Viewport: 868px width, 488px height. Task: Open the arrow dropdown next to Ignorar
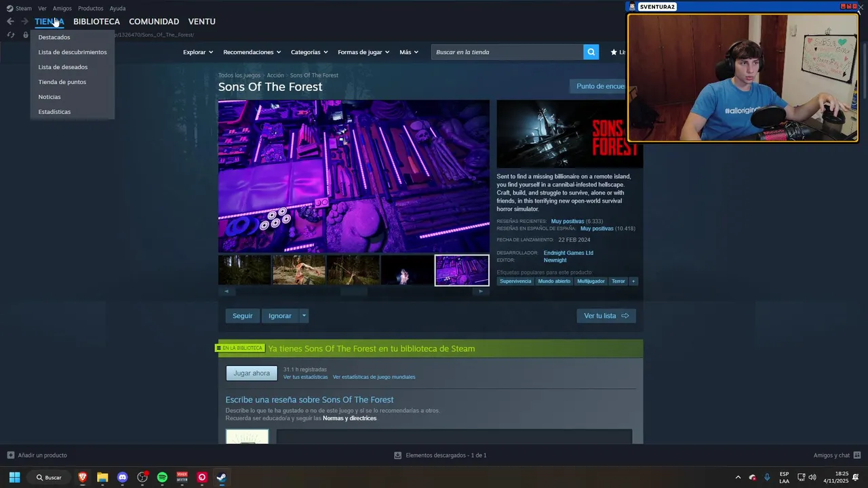[x=304, y=316]
